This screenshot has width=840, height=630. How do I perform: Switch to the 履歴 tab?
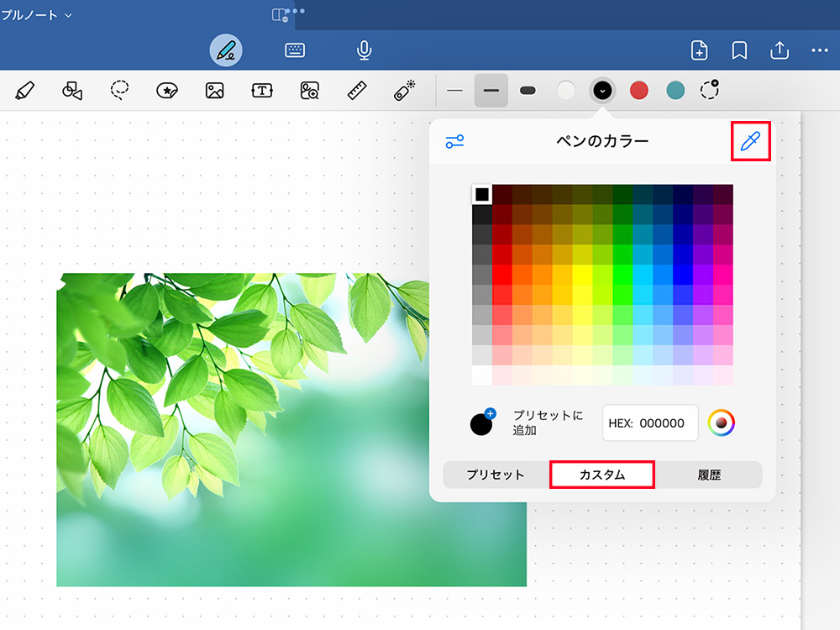click(709, 475)
